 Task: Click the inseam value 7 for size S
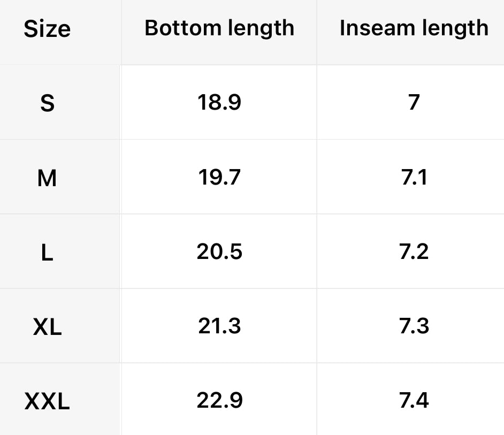pyautogui.click(x=414, y=102)
